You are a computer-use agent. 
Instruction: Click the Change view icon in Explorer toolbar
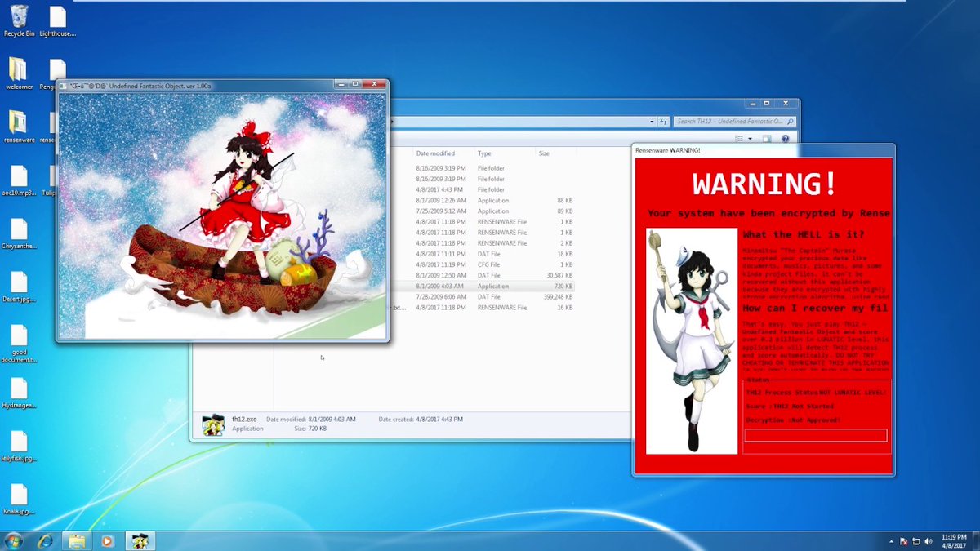[x=741, y=138]
